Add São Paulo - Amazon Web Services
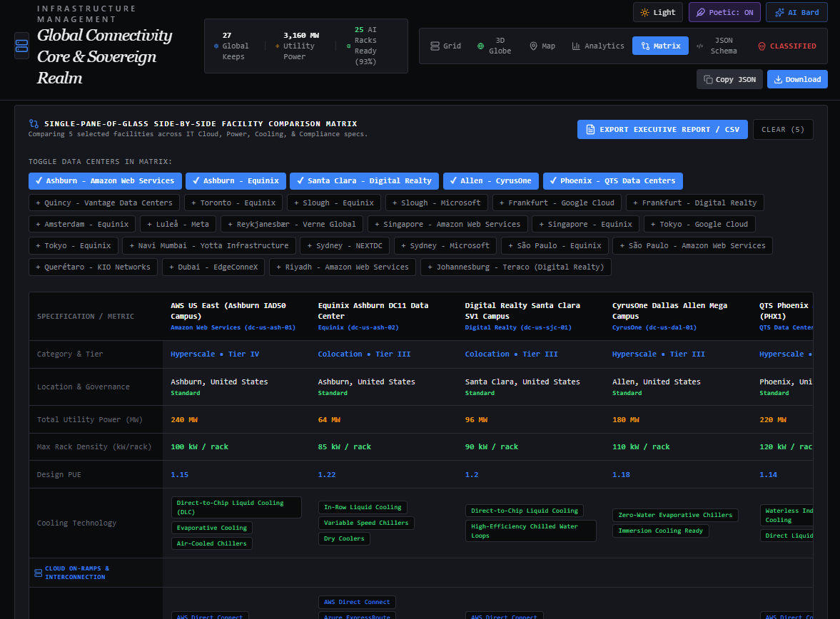The image size is (840, 619). pos(692,246)
